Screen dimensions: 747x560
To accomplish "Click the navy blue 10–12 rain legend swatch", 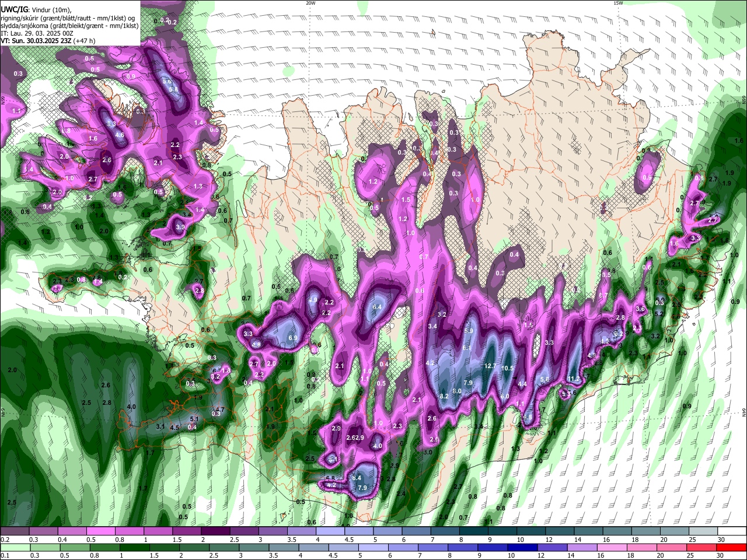I will coord(522,547).
